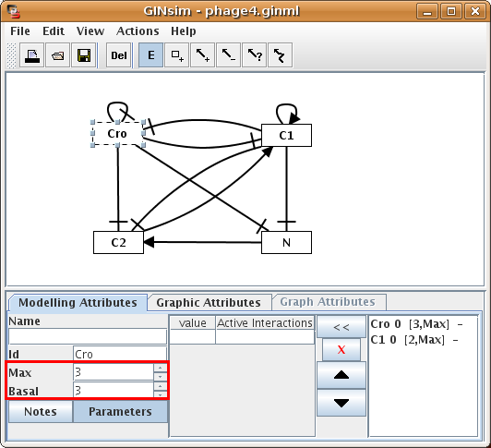
Task: Move parameter up with the up arrow
Action: coord(341,375)
